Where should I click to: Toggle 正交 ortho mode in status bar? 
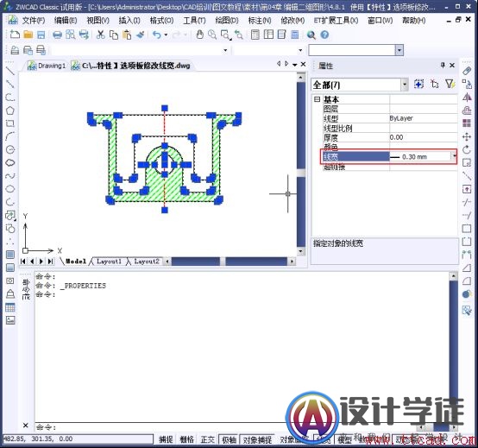(208, 439)
